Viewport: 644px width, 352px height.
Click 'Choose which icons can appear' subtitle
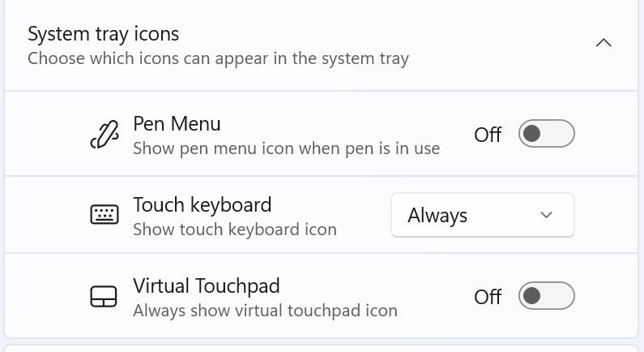coord(218,58)
